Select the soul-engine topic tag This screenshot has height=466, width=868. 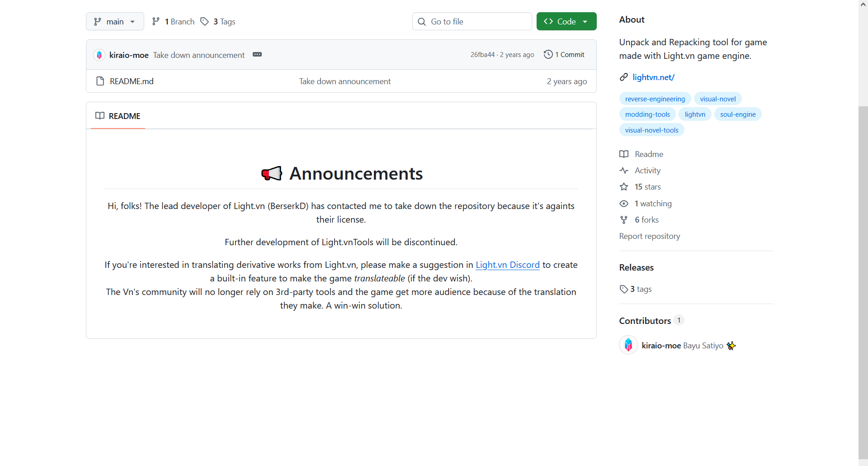738,114
